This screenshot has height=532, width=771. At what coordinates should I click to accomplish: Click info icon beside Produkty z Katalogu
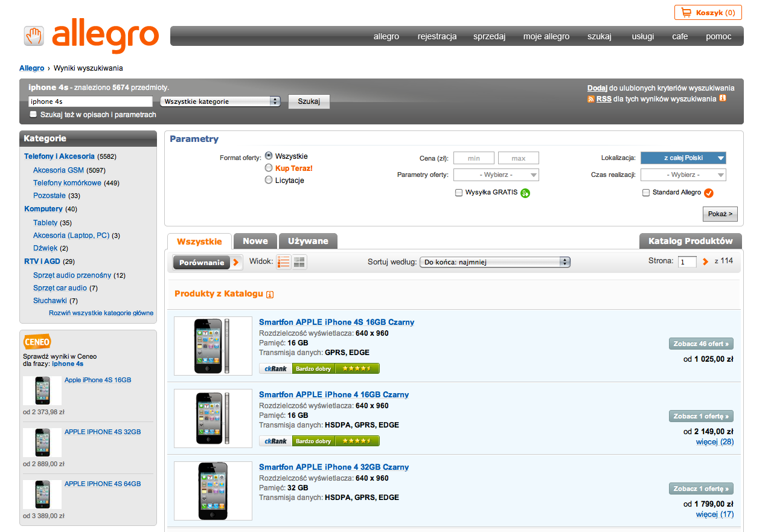[270, 295]
